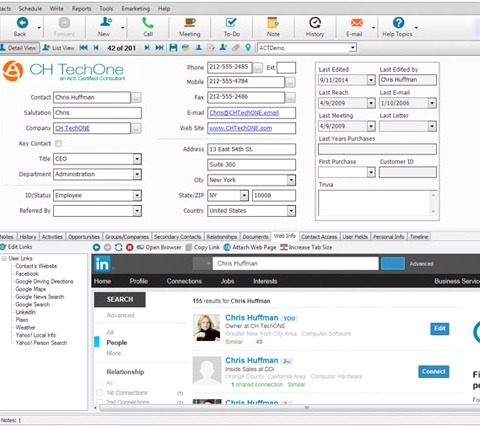Open the ID/Status dropdown

137,195
